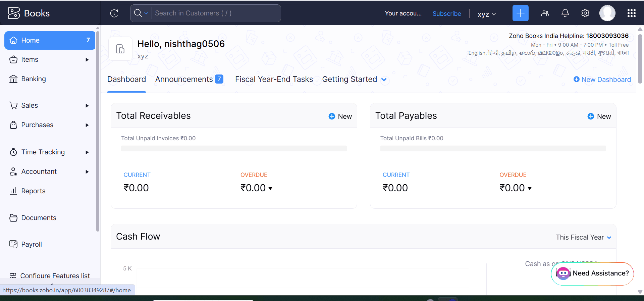Expand the Purchases submenu arrow
Screen dimensions: 644x301
point(87,125)
